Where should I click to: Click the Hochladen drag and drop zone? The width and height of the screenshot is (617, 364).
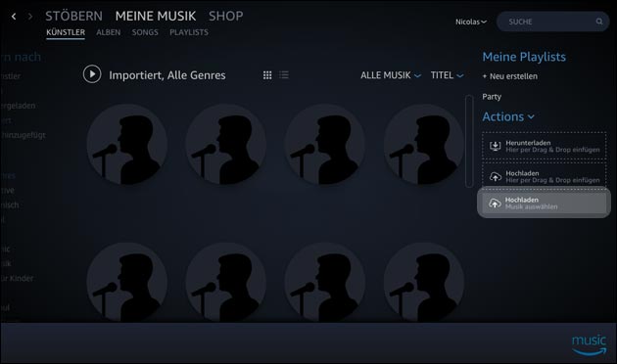pyautogui.click(x=544, y=175)
